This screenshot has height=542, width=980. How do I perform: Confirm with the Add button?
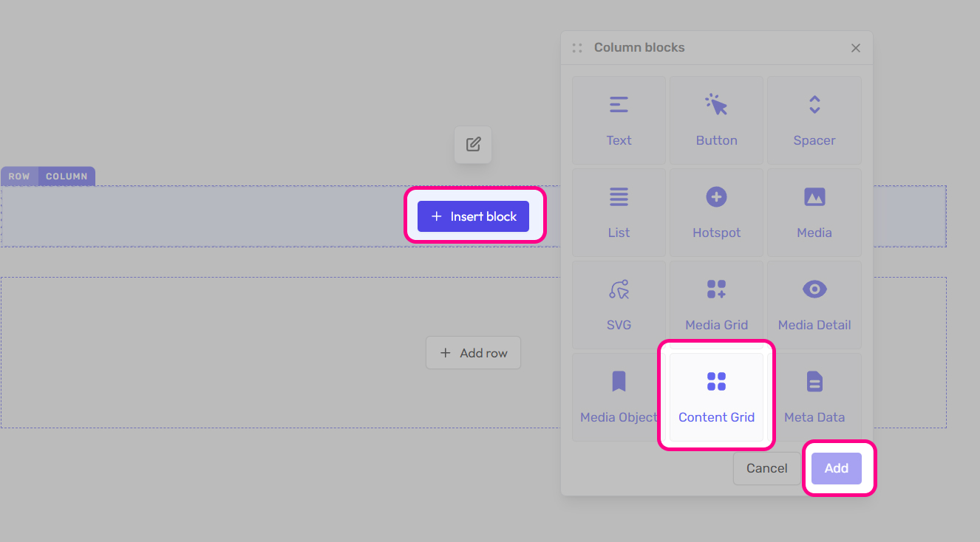click(837, 468)
